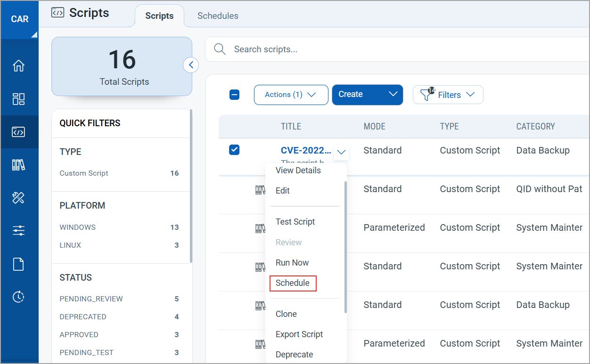Choose Edit from the context menu
Viewport: 590px width, 364px height.
tap(283, 191)
